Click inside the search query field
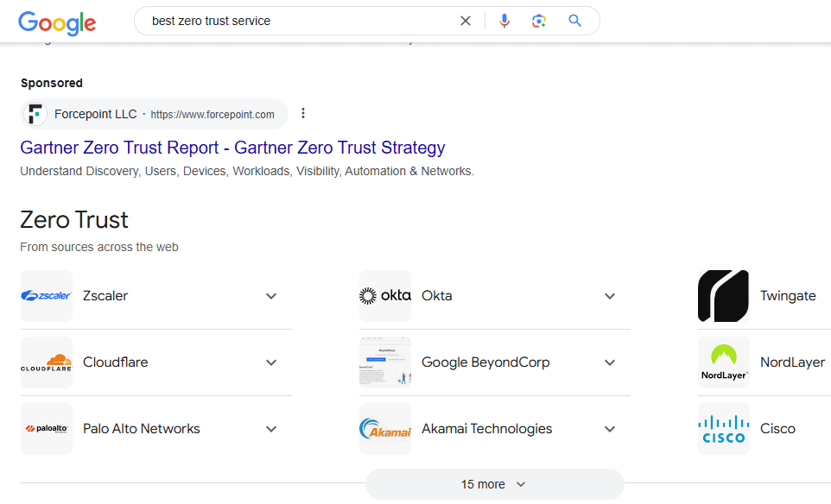 coord(294,21)
